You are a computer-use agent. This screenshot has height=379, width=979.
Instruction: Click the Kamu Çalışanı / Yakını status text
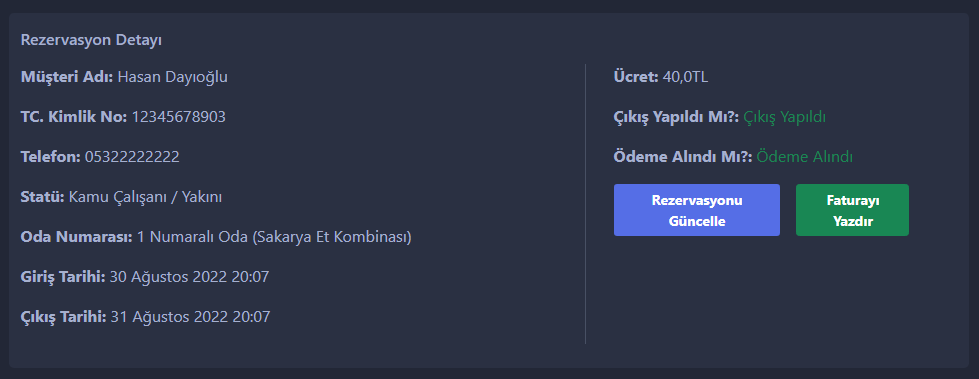click(x=145, y=197)
